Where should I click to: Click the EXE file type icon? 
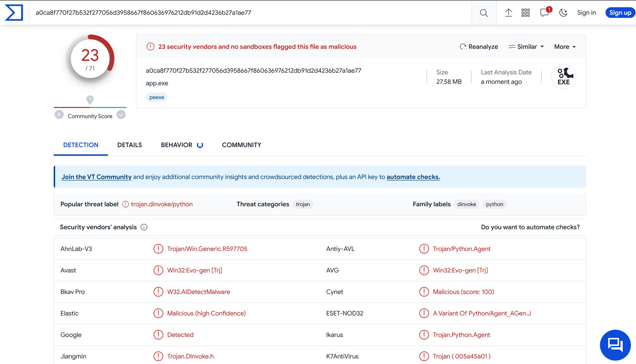pos(563,77)
